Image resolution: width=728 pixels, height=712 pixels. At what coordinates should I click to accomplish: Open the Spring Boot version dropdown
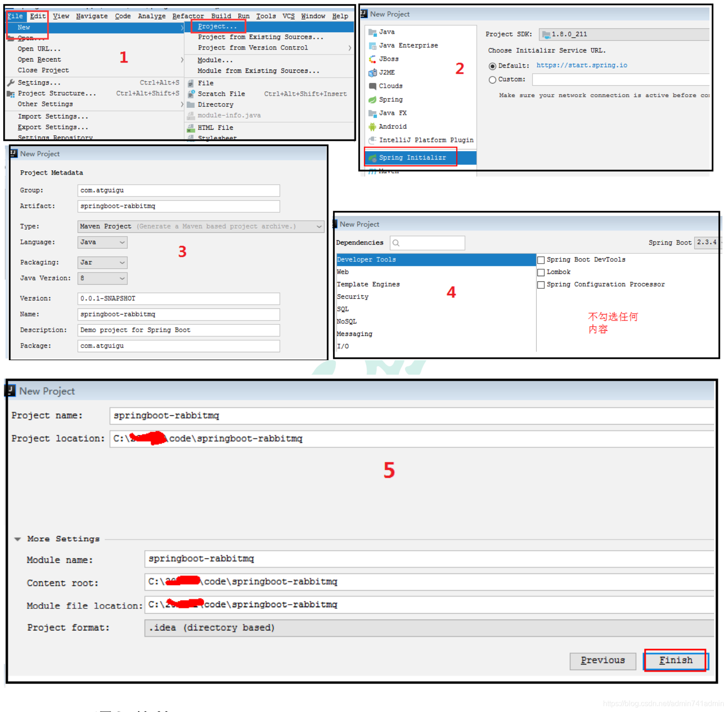click(707, 243)
